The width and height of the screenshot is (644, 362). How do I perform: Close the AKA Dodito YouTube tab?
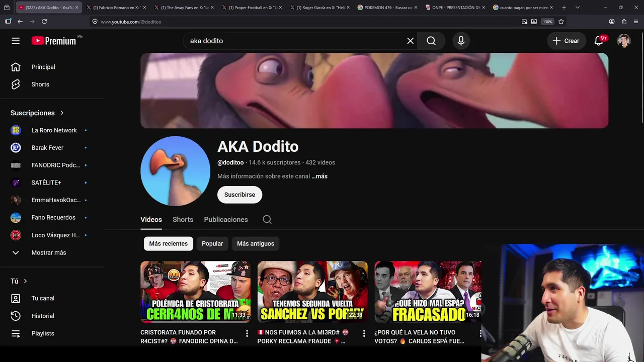[77, 8]
